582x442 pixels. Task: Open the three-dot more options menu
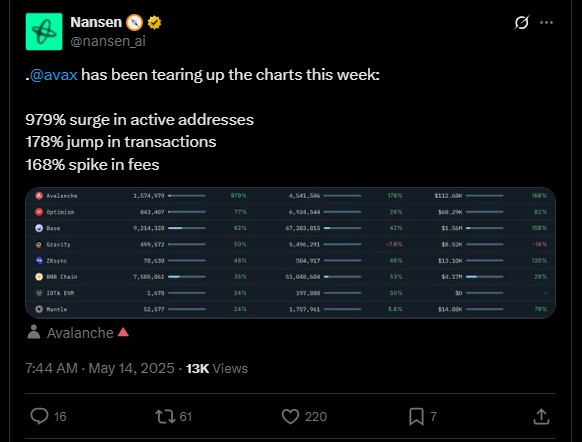tap(546, 23)
